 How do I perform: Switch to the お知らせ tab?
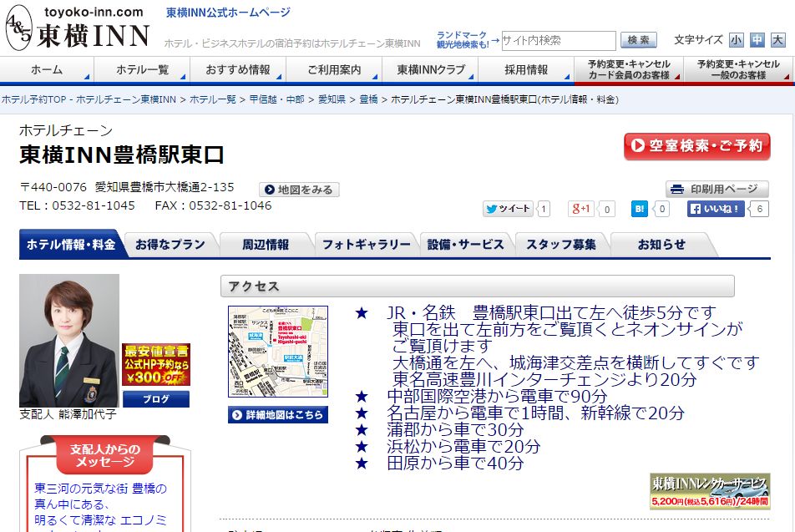(661, 245)
